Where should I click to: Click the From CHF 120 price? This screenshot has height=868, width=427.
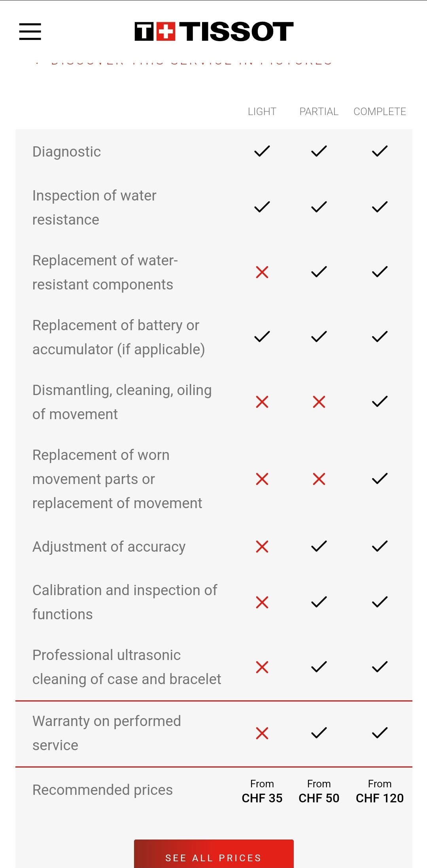click(380, 792)
